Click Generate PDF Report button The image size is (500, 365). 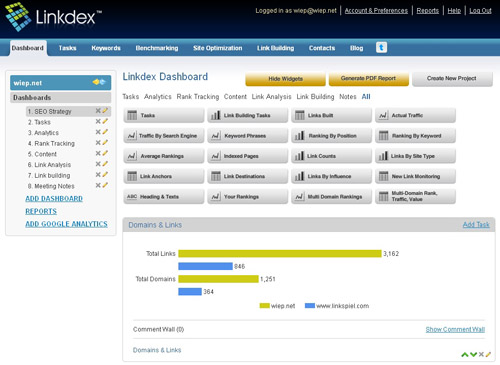pos(368,79)
